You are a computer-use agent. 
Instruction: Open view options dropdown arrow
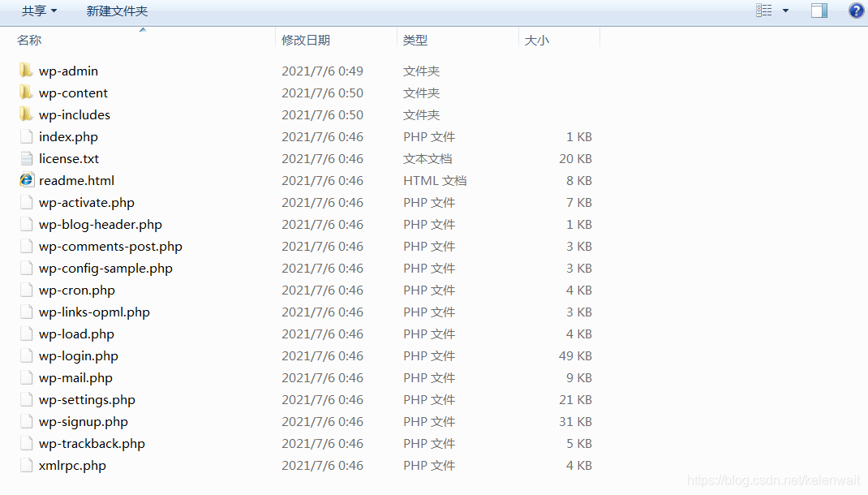785,11
